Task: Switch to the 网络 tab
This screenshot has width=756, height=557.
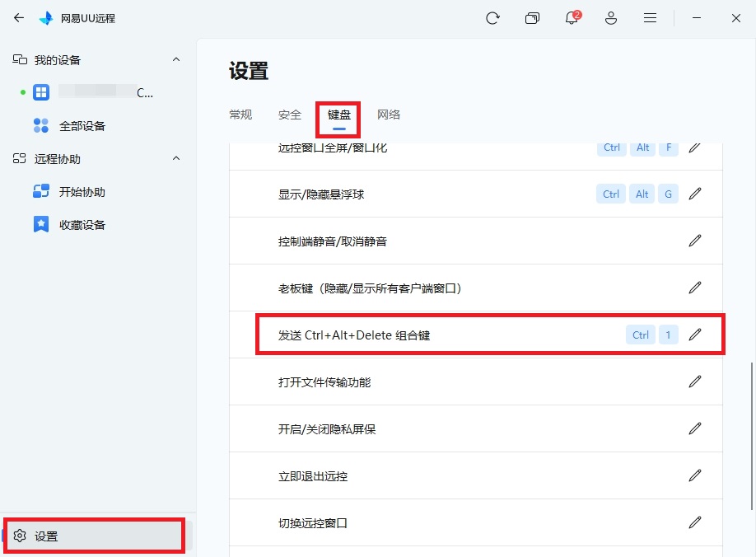Action: [x=389, y=115]
